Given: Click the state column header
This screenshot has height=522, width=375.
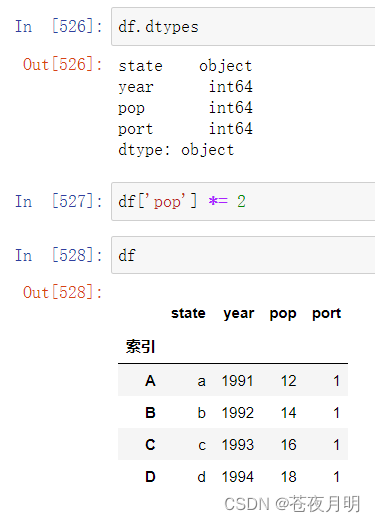Looking at the screenshot, I should 188,313.
